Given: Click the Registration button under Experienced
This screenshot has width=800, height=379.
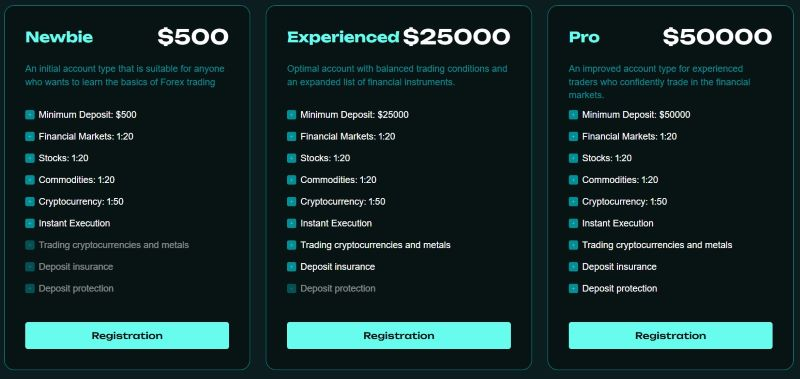Looking at the screenshot, I should click(398, 335).
